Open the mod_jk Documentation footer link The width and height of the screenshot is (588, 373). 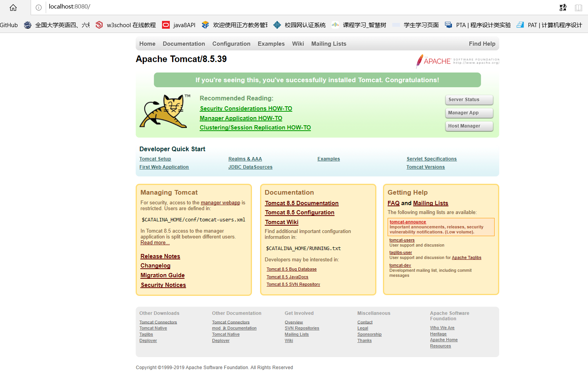[234, 328]
